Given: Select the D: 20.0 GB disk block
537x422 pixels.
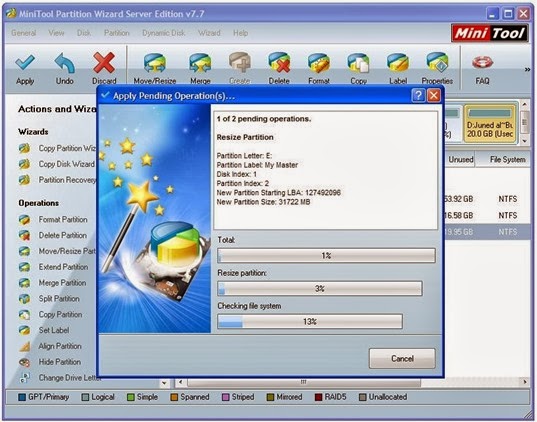Looking at the screenshot, I should [490, 124].
